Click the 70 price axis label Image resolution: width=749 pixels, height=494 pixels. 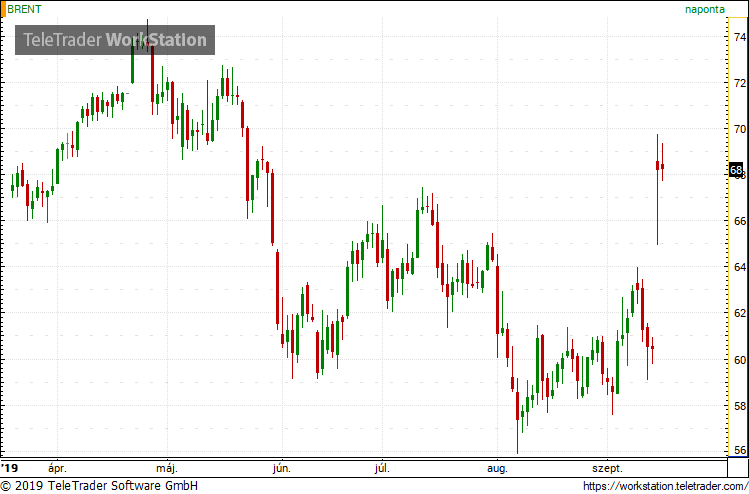740,129
